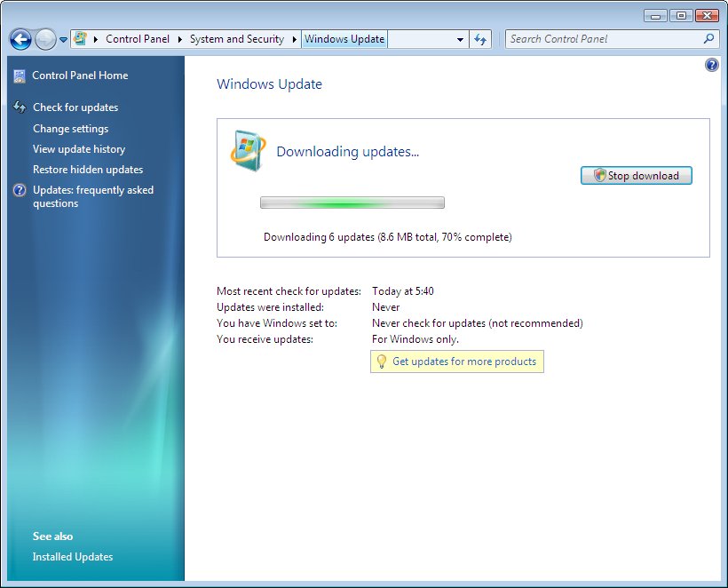Expand the arrow before Control Panel breadcrumb
728x588 pixels.
(x=96, y=39)
